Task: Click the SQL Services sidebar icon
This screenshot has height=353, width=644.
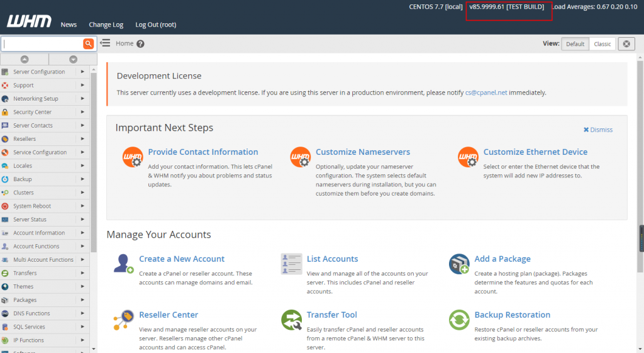Action: [5, 327]
